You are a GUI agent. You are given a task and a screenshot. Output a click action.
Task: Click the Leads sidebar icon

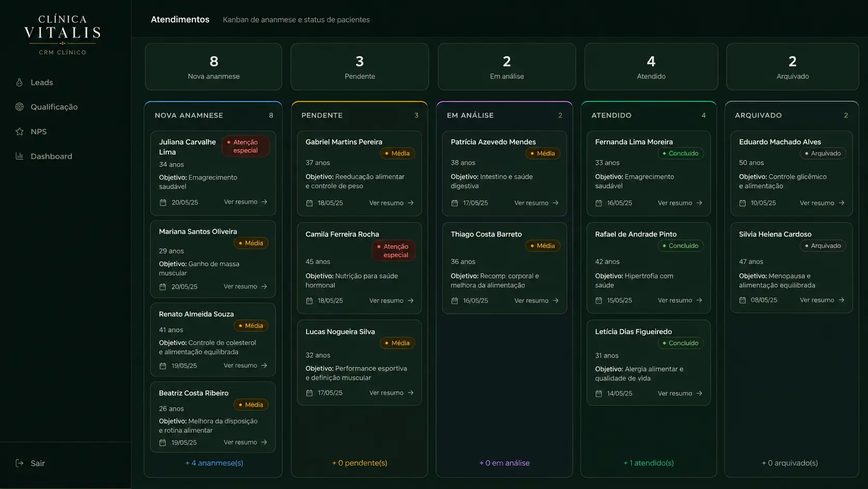tap(19, 82)
